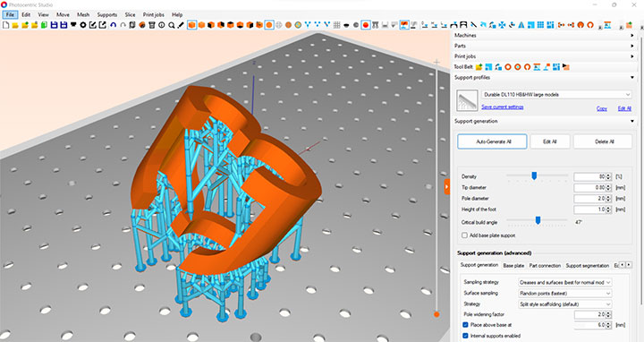
Task: Switch to the Base plate tab
Action: 513,266
